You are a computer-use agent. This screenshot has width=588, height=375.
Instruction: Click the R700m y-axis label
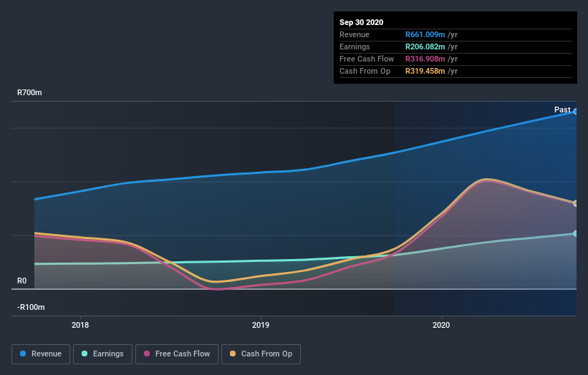click(x=29, y=92)
